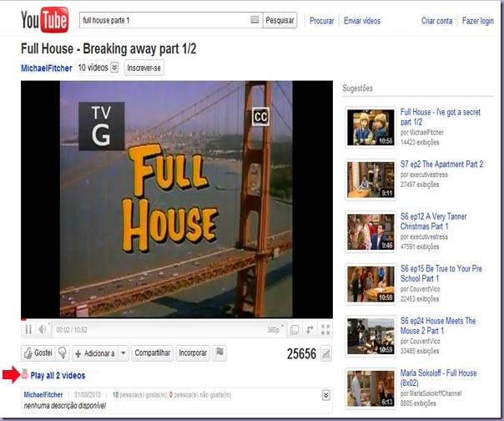The width and height of the screenshot is (504, 421).
Task: Open the on-screen keyboard icon in search box
Action: click(x=255, y=20)
